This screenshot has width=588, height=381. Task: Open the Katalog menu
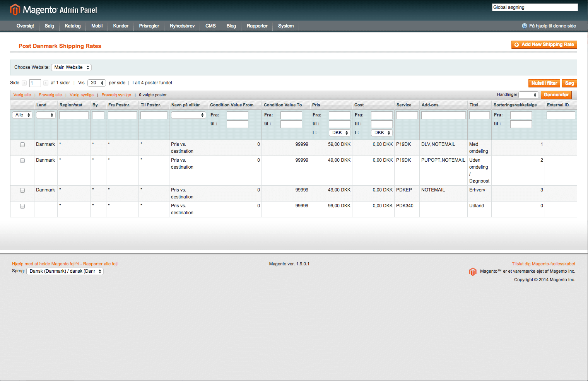click(72, 26)
